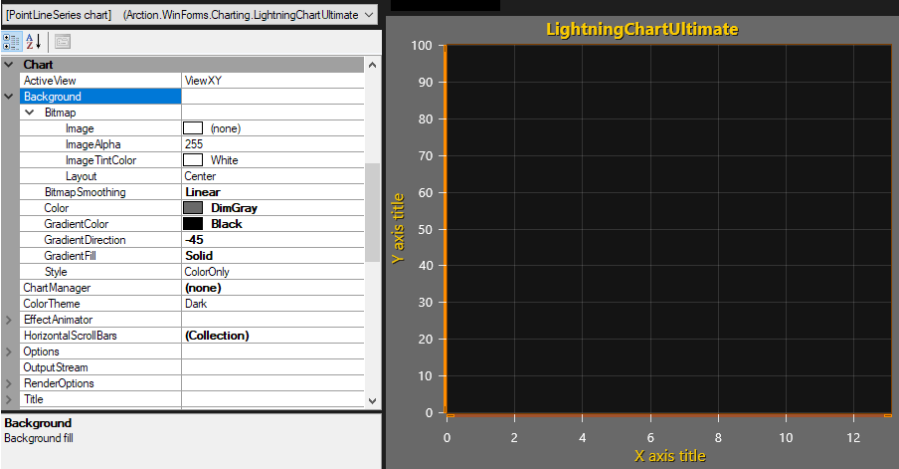The width and height of the screenshot is (899, 469).
Task: Select the Color property label
Action: tap(56, 208)
